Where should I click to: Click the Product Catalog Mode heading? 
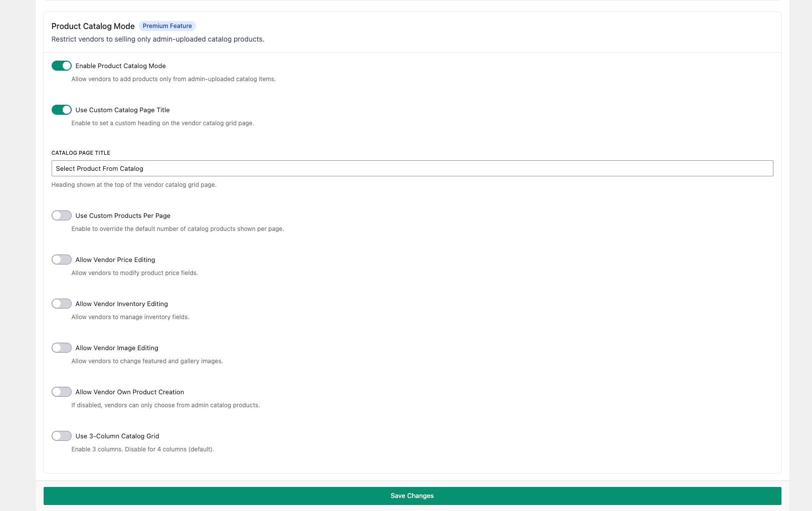pos(93,26)
